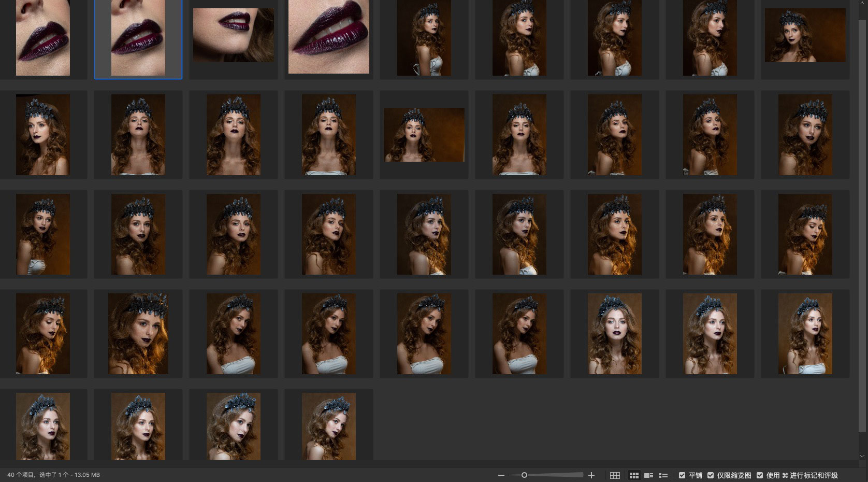Switch to list view icon
Screen dimensions: 868x482
(x=663, y=475)
